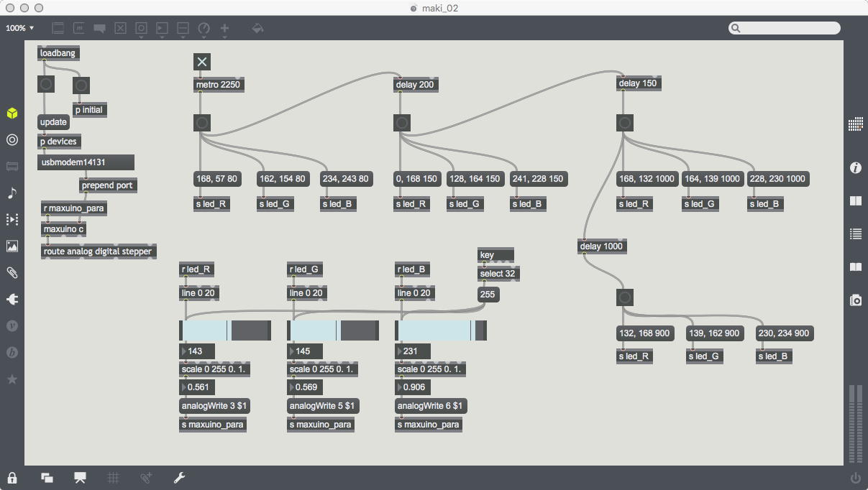The height and width of the screenshot is (490, 868).
Task: Add a comment box from top toolbar
Action: pyautogui.click(x=100, y=28)
